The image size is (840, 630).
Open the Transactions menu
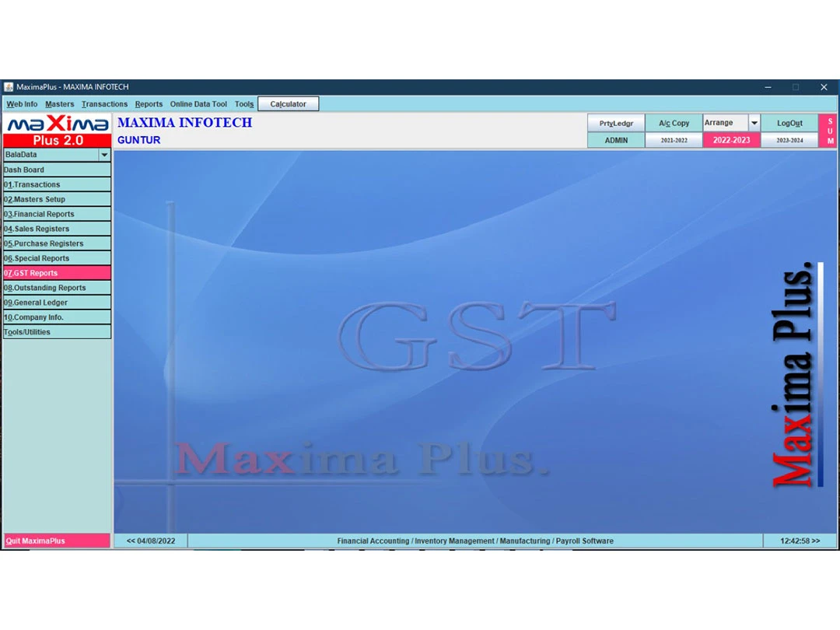[104, 104]
